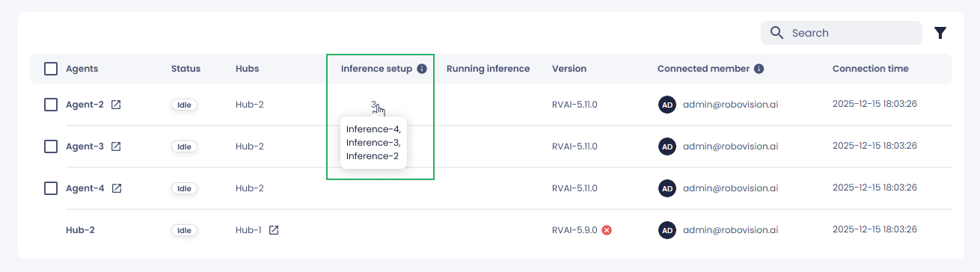Click the search magnifier icon
The width and height of the screenshot is (980, 272).
click(x=777, y=33)
